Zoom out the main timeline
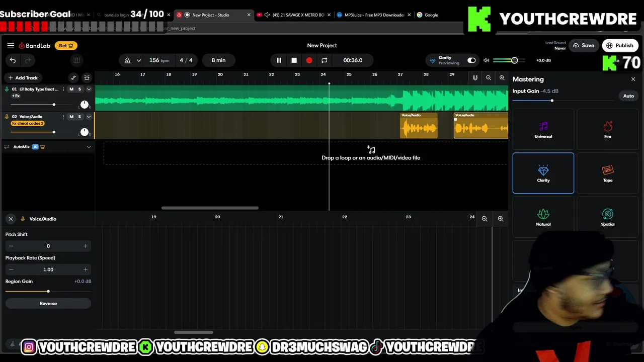The image size is (644, 362). point(489,78)
